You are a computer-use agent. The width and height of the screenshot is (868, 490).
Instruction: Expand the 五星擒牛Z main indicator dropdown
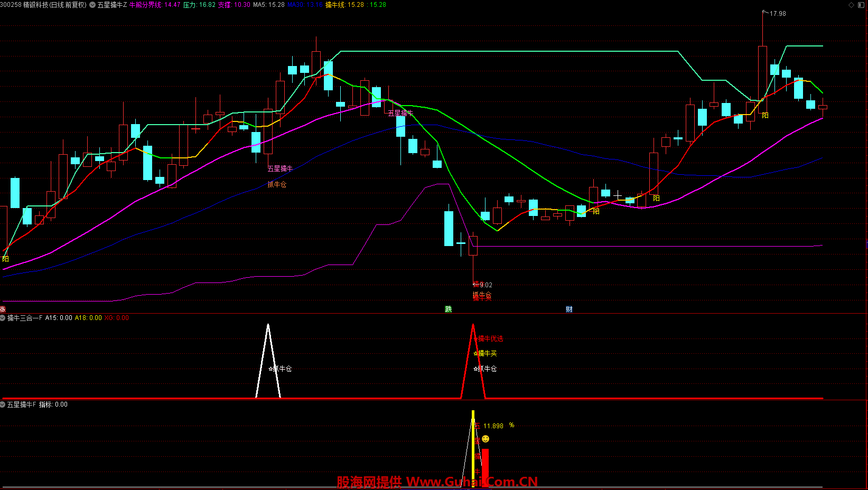[93, 5]
